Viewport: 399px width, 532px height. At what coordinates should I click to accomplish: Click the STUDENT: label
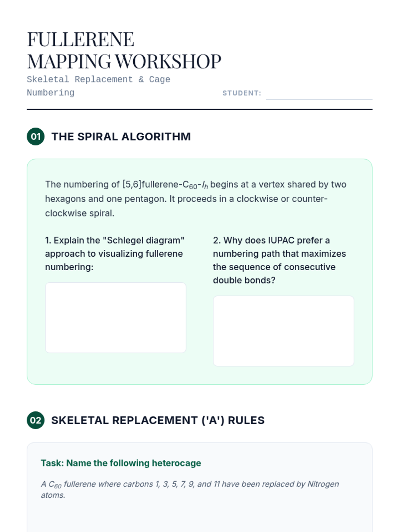click(242, 93)
